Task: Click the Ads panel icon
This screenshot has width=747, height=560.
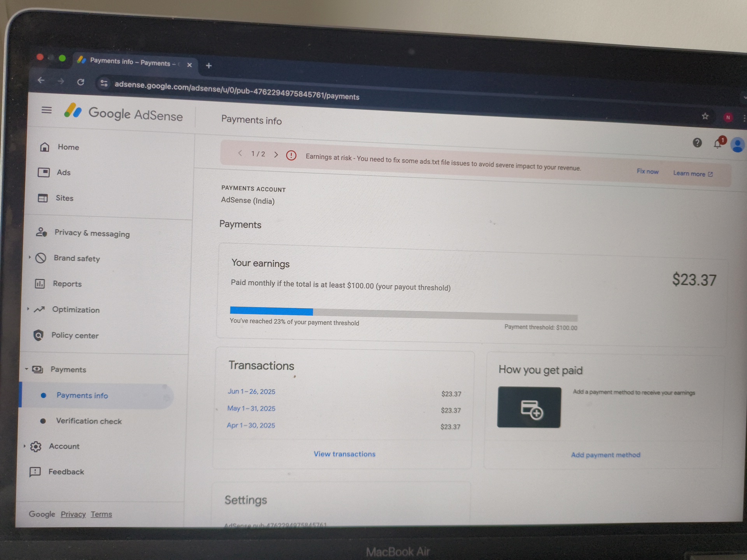Action: (44, 172)
